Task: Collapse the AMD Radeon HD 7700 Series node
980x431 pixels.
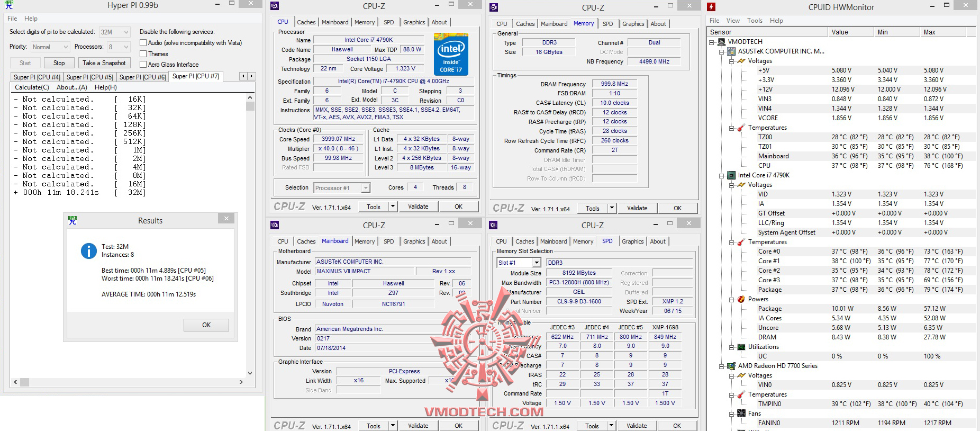Action: pyautogui.click(x=721, y=366)
